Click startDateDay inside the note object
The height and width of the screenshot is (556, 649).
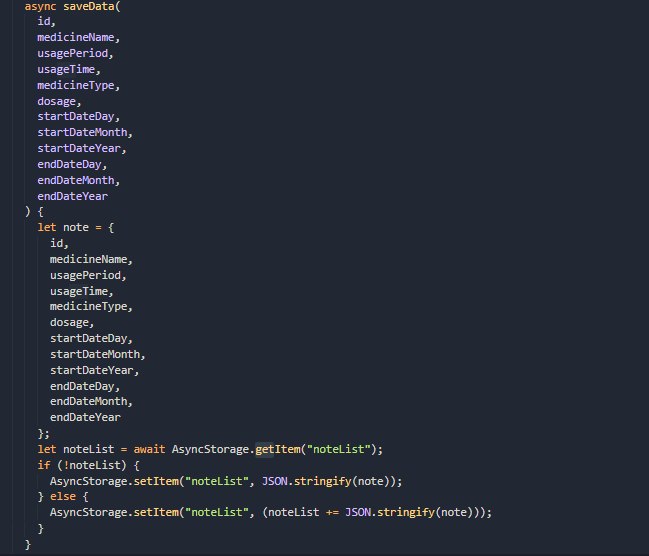[x=89, y=338]
